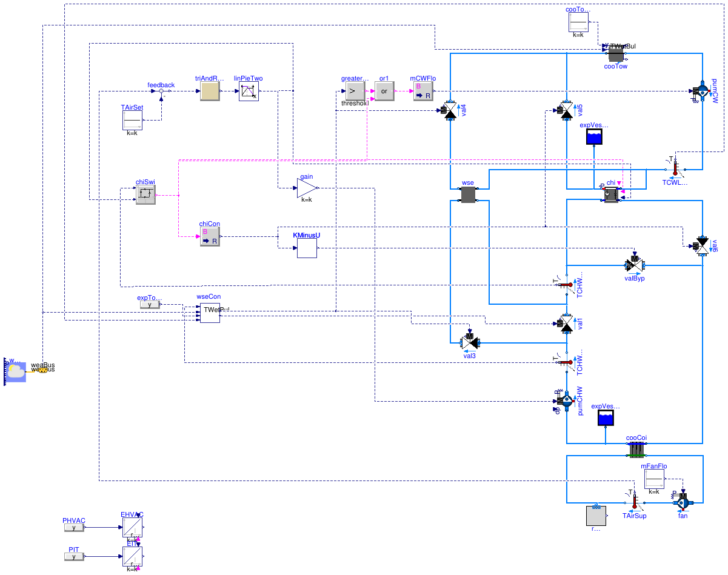Click the TAirSet constant source block
This screenshot has height=575, width=728.
(132, 121)
